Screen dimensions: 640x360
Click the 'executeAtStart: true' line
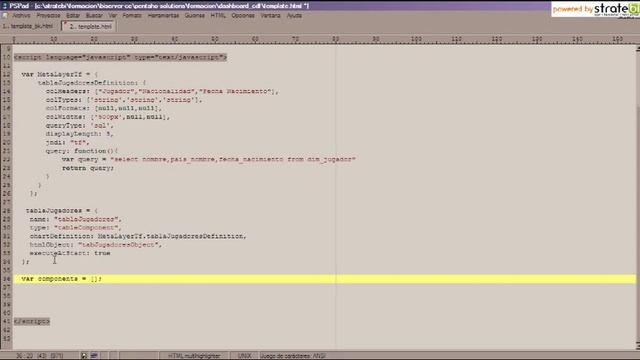[70, 253]
